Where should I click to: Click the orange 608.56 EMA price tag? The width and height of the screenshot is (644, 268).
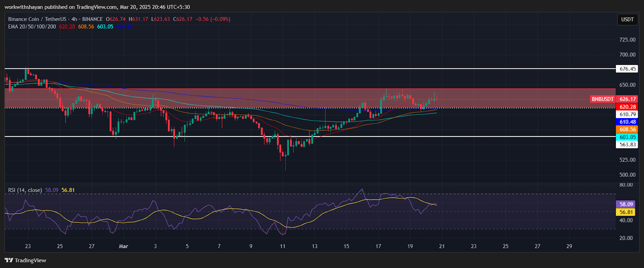pos(627,129)
